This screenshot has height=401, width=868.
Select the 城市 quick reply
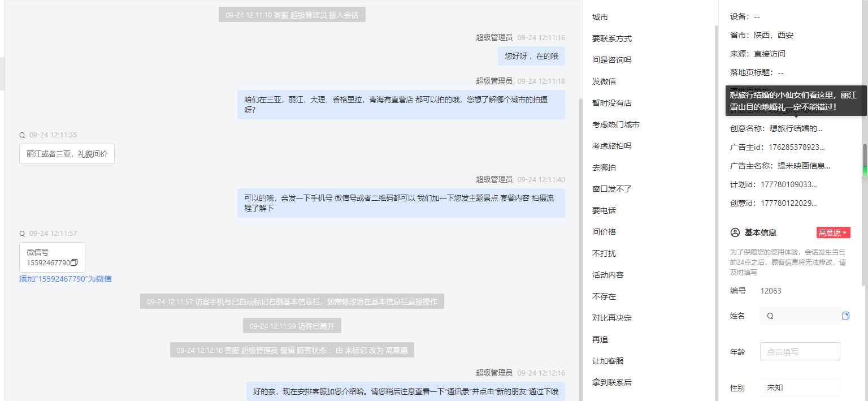tap(600, 18)
